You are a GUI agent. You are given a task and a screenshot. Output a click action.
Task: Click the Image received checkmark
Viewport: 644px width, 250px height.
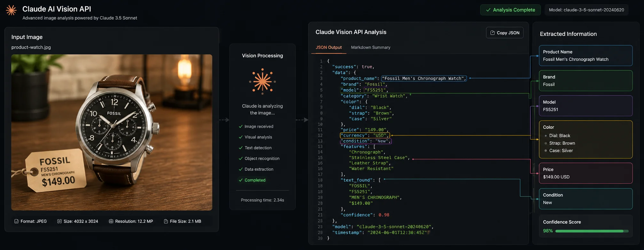pos(240,126)
